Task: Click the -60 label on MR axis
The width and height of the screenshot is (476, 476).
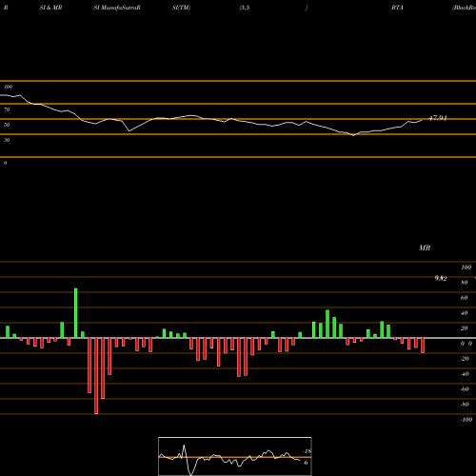Action: (x=465, y=389)
